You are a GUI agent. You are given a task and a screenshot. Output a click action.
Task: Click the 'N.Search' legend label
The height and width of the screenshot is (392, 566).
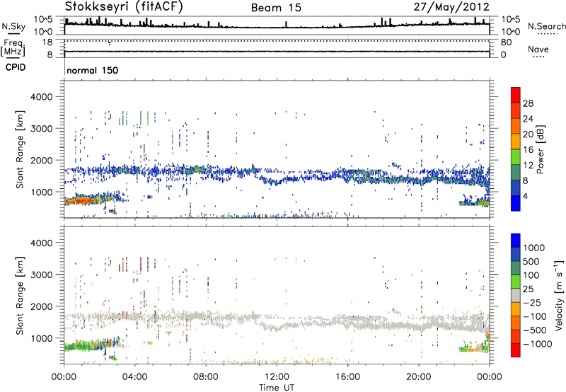point(546,26)
